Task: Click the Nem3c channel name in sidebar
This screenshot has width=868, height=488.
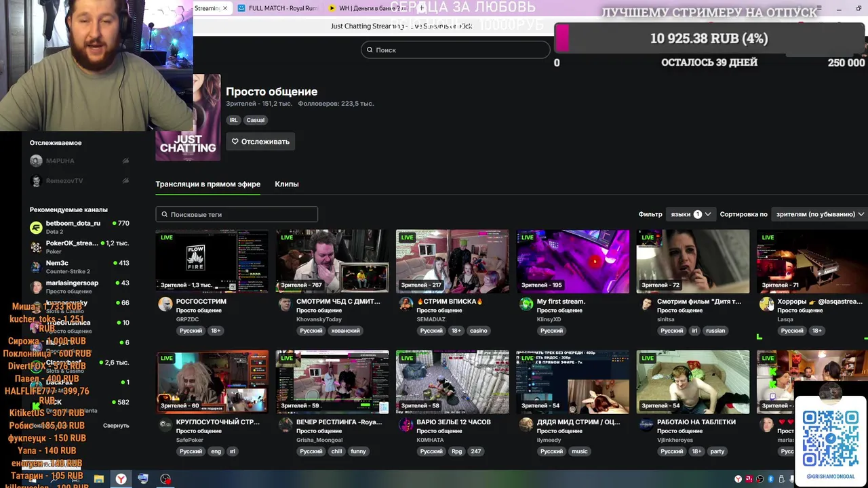Action: [x=57, y=263]
